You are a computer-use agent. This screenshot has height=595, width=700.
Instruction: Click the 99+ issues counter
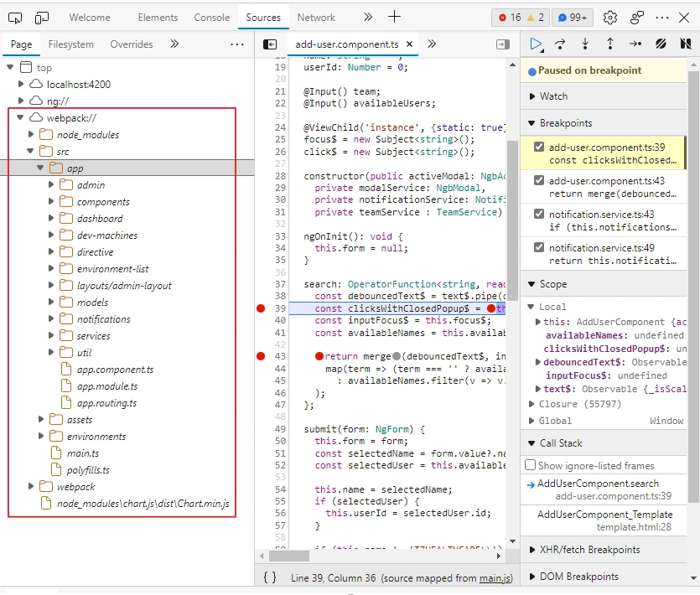[x=572, y=18]
